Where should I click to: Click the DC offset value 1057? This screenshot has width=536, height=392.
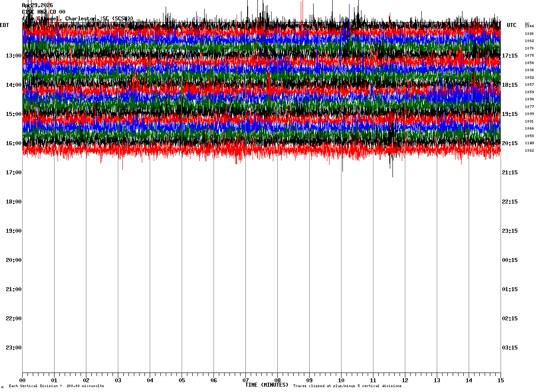point(529,85)
